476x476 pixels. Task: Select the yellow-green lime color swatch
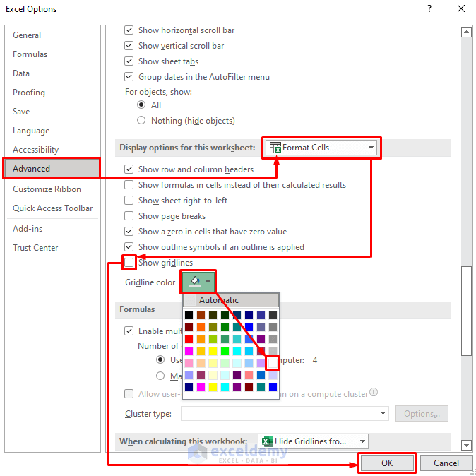tap(213, 339)
